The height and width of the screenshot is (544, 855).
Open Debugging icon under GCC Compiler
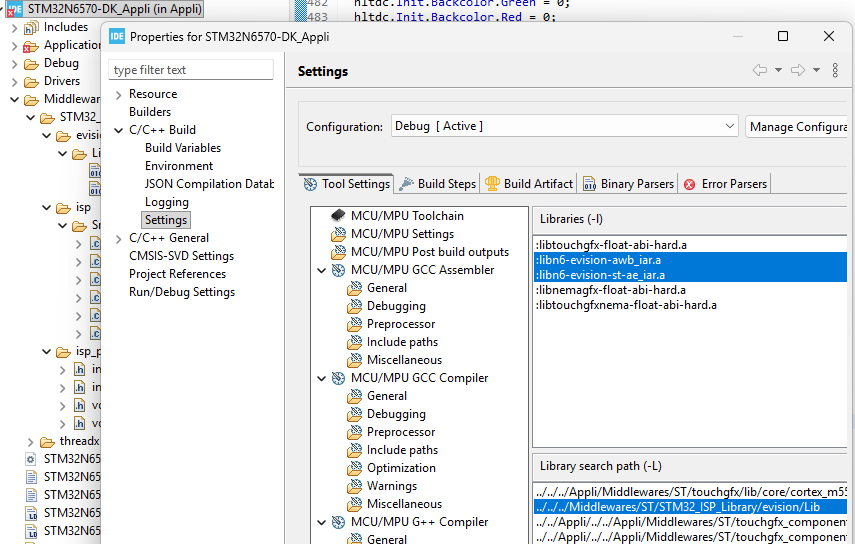[354, 414]
